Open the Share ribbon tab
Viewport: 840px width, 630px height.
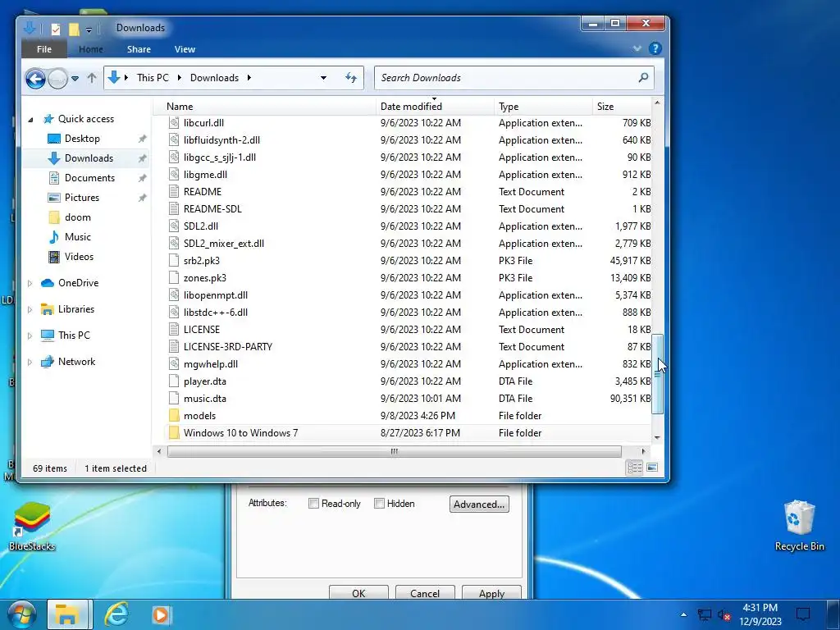coord(139,49)
